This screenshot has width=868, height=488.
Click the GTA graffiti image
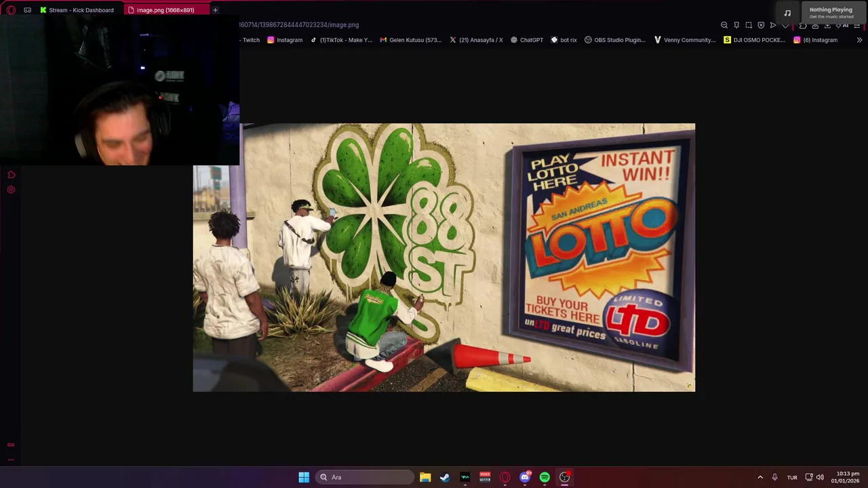[444, 258]
